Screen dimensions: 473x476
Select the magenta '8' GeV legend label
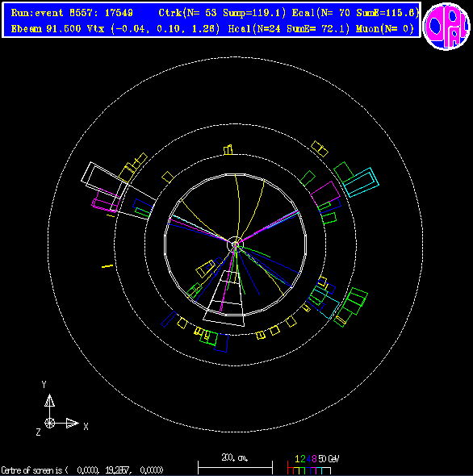[314, 459]
